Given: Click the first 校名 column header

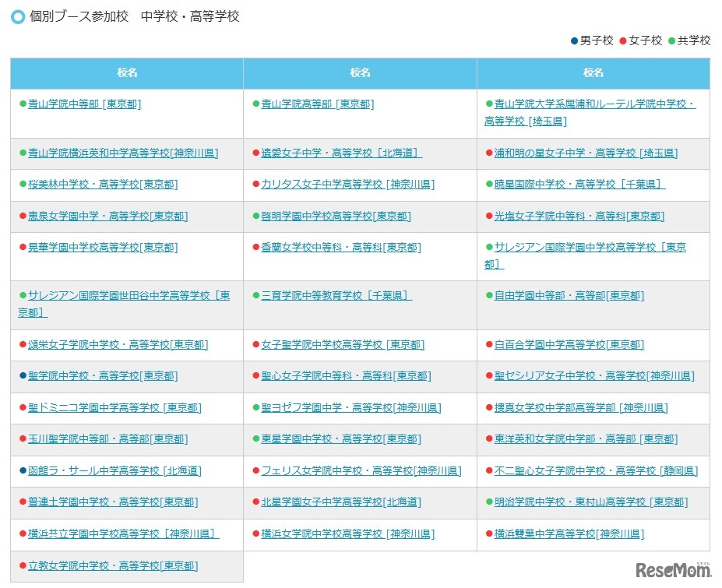Looking at the screenshot, I should [x=125, y=72].
